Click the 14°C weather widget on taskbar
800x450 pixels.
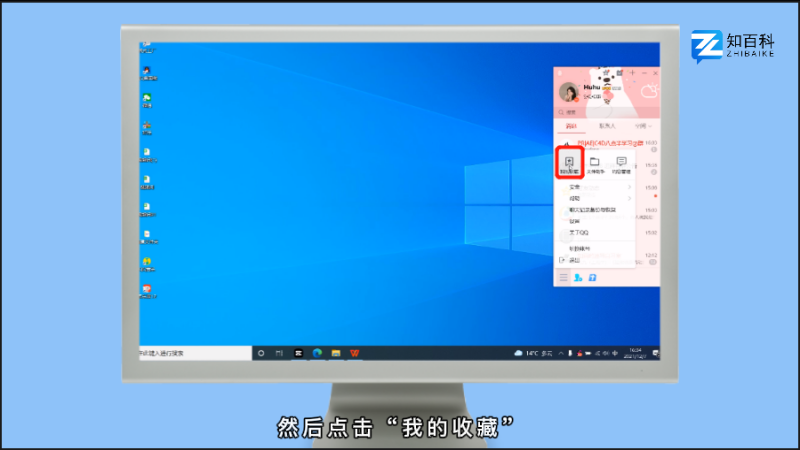point(533,353)
